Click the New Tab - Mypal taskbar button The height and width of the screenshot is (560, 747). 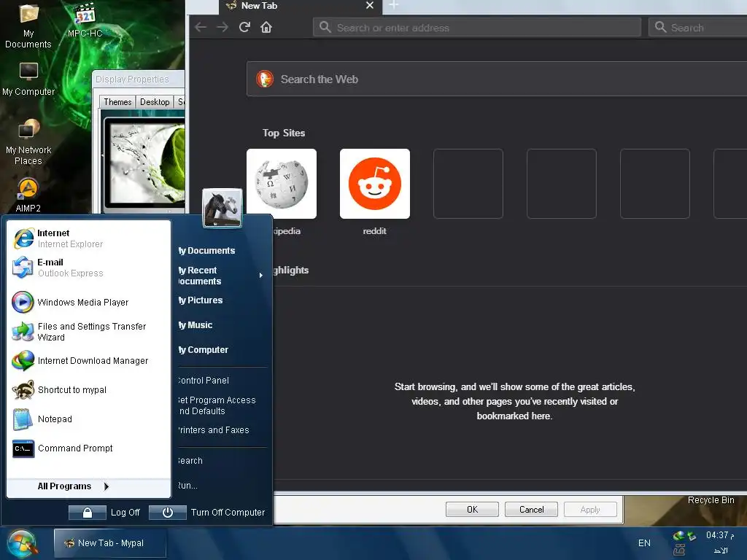click(x=110, y=542)
